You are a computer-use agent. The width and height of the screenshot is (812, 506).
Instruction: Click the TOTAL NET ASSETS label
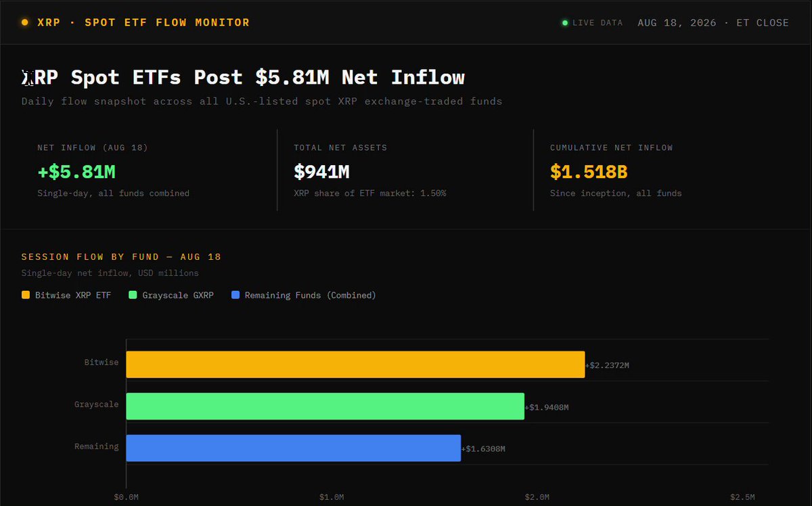click(x=340, y=147)
